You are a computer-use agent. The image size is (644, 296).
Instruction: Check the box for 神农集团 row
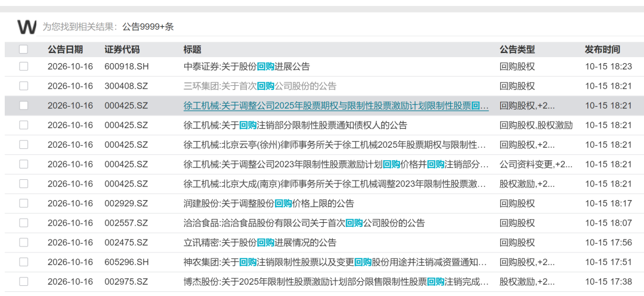(23, 262)
